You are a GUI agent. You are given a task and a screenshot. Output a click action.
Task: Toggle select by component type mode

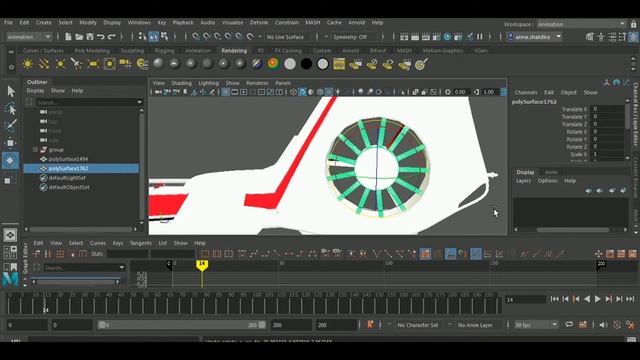(x=164, y=37)
